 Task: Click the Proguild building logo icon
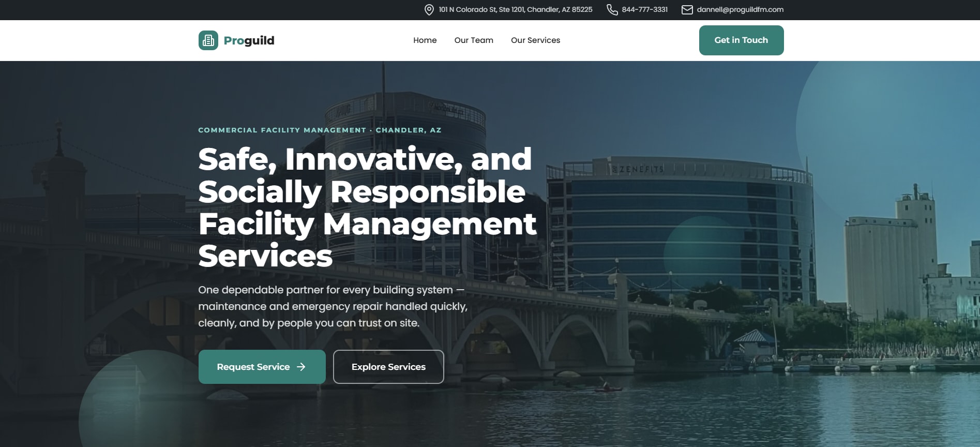tap(208, 40)
